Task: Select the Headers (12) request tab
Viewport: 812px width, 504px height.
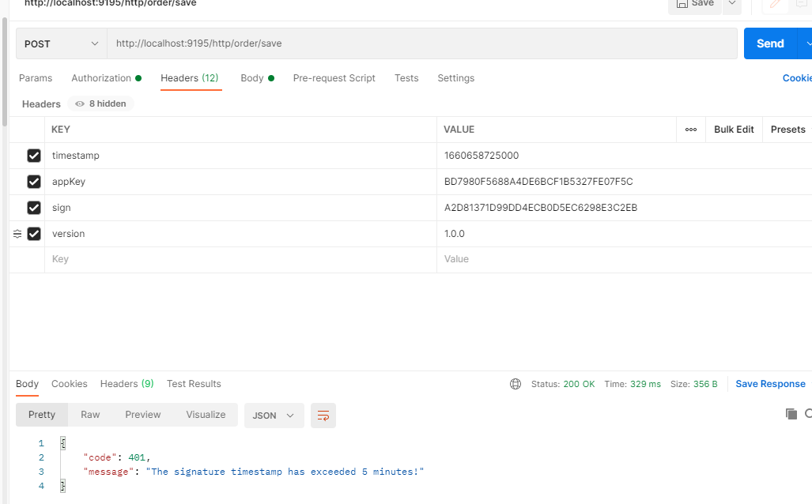Action: click(x=190, y=78)
